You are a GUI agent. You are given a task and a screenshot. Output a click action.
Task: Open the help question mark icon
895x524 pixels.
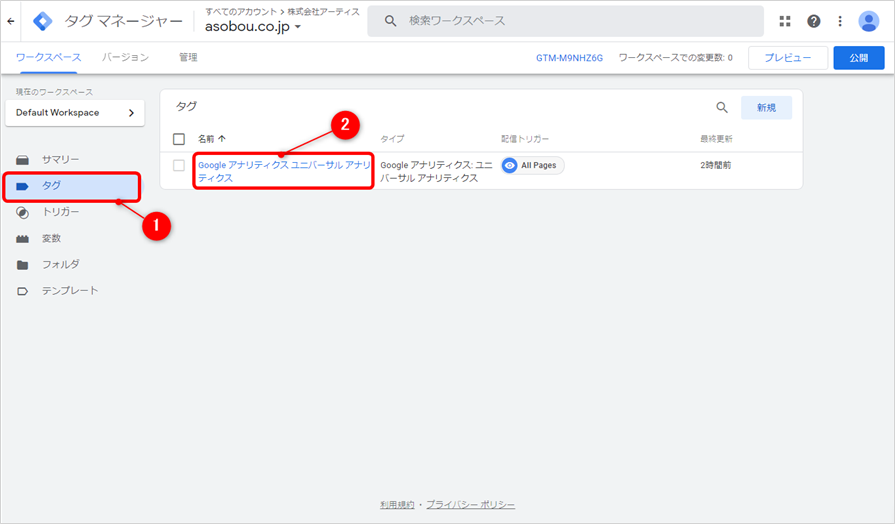click(813, 21)
